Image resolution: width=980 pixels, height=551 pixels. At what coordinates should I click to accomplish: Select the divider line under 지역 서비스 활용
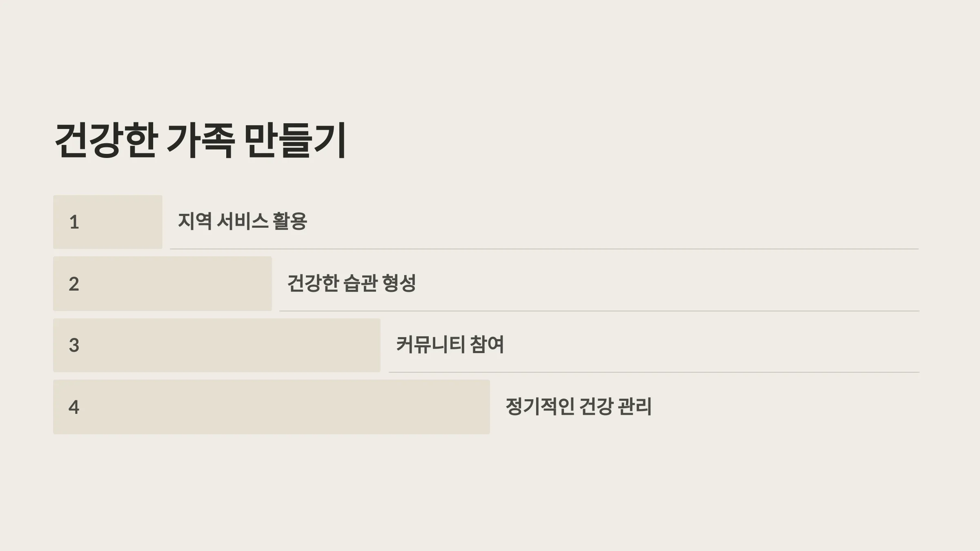[544, 249]
